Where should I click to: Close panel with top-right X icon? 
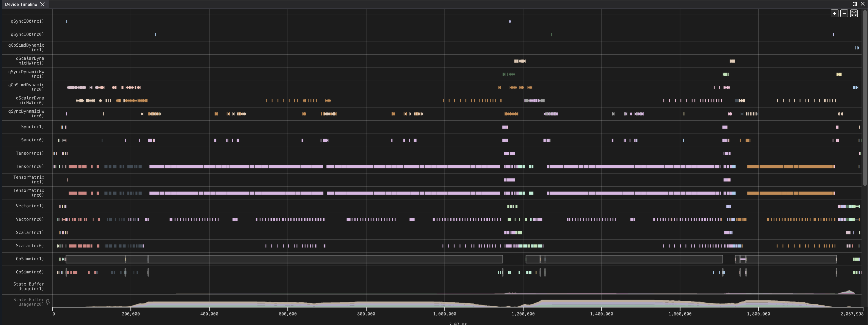pyautogui.click(x=863, y=4)
